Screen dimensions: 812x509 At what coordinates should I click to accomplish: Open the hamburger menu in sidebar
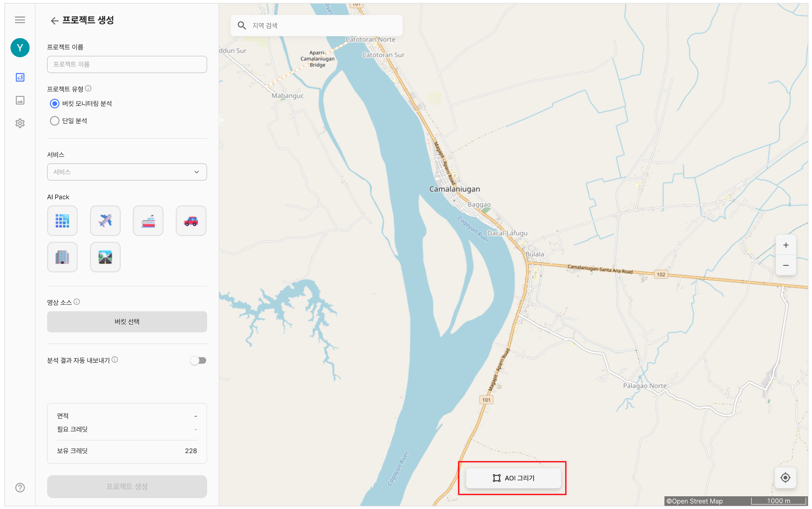pyautogui.click(x=20, y=20)
